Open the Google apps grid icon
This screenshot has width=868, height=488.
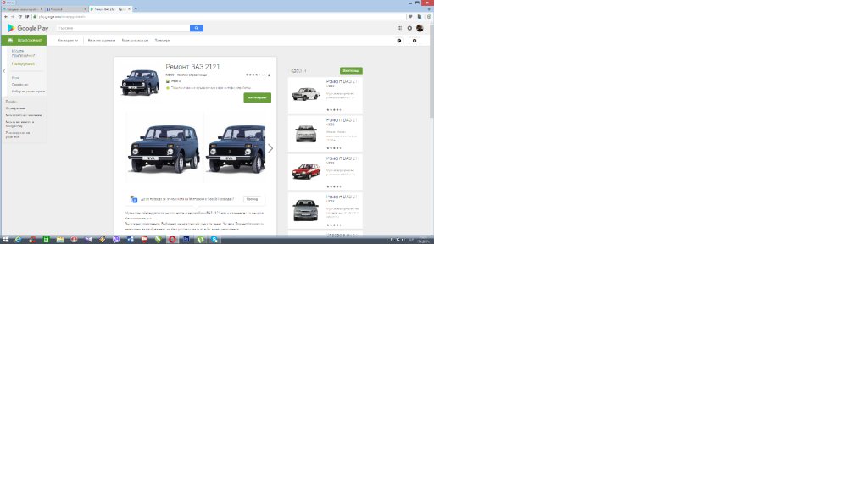(399, 28)
